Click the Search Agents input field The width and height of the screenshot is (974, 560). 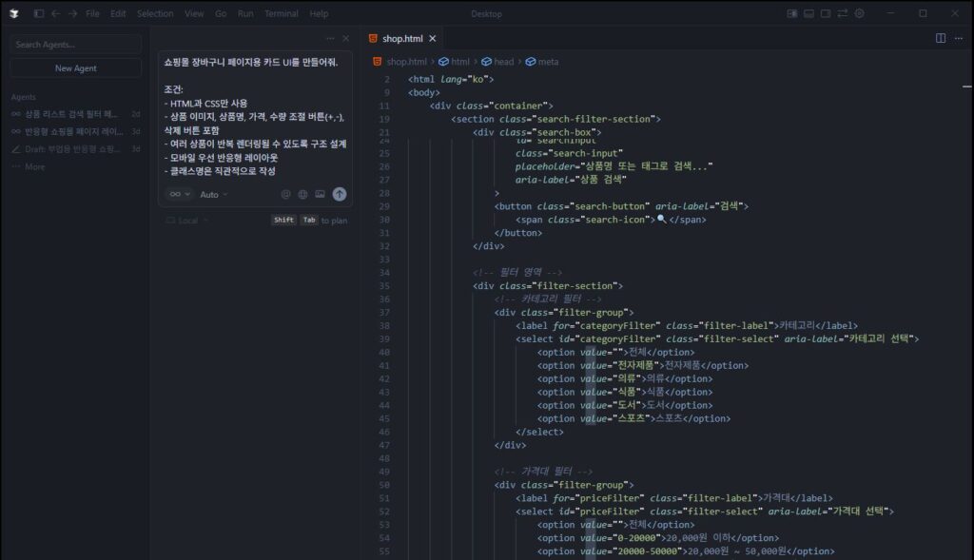coord(74,44)
